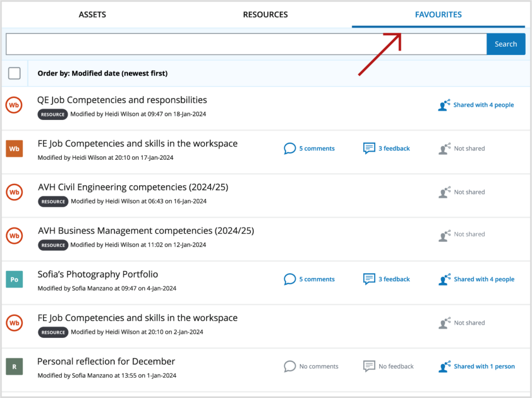Click the 'No feedback' label
This screenshot has height=398, width=532.
(x=396, y=366)
